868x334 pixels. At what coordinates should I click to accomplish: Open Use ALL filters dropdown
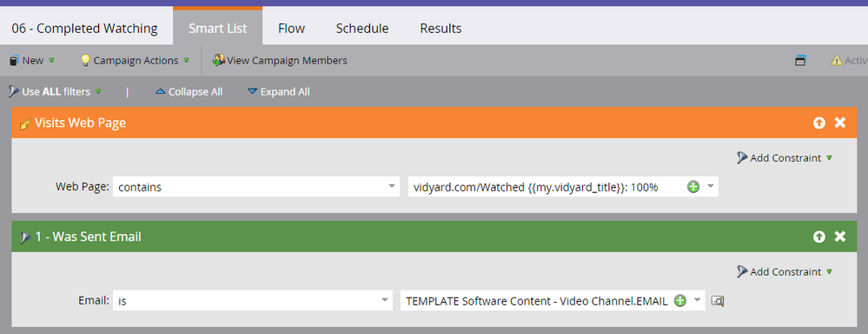click(x=56, y=91)
